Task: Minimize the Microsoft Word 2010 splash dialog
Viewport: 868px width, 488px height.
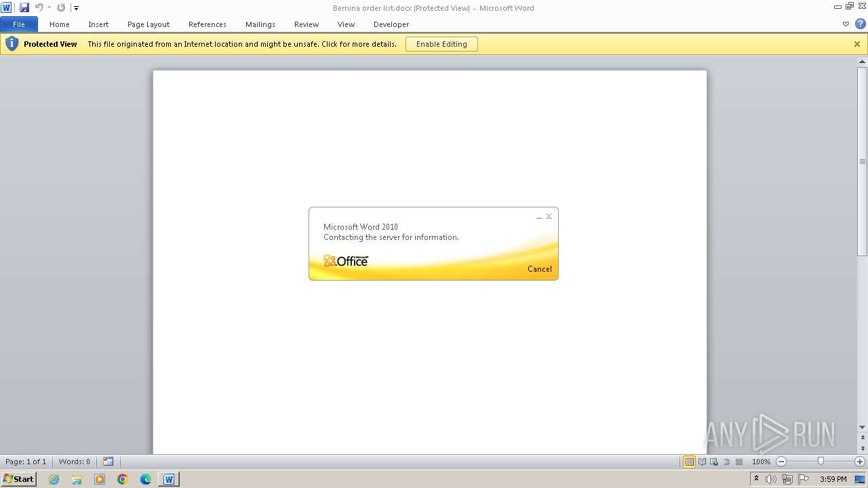Action: (x=539, y=217)
